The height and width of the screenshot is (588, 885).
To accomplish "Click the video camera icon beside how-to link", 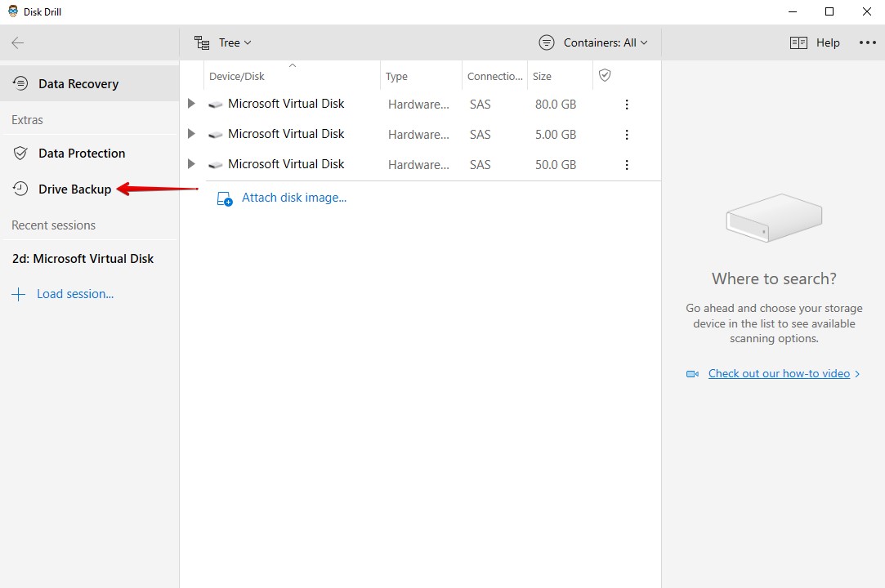I will coord(692,374).
